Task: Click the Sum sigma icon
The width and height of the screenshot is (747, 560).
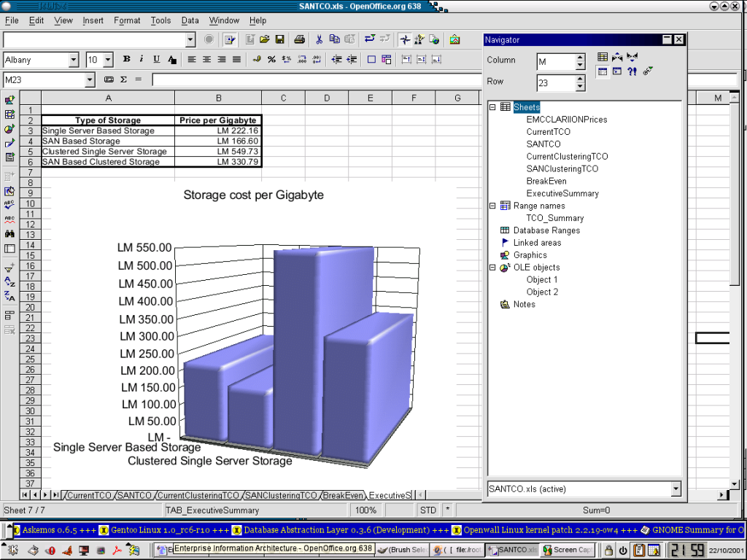Action: (123, 79)
